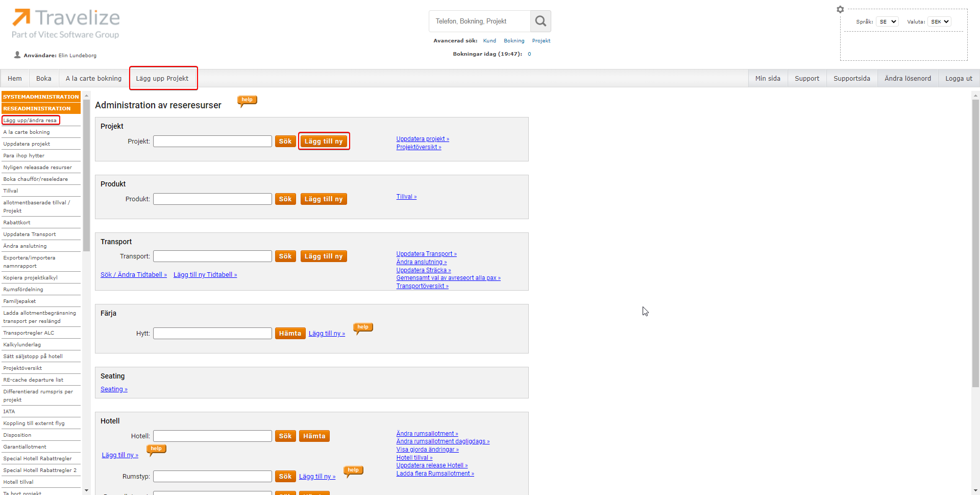Screen dimensions: 980x495
Task: Click Logga ut
Action: (x=959, y=78)
